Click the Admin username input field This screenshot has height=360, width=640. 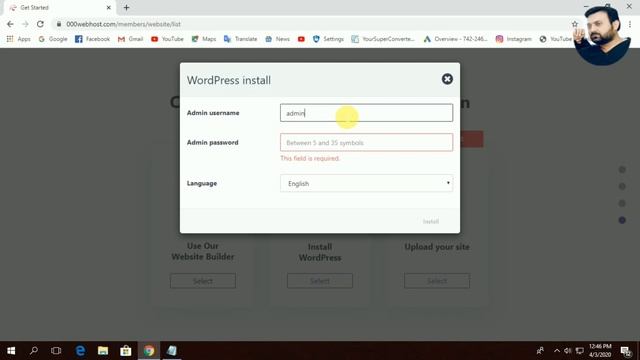366,113
